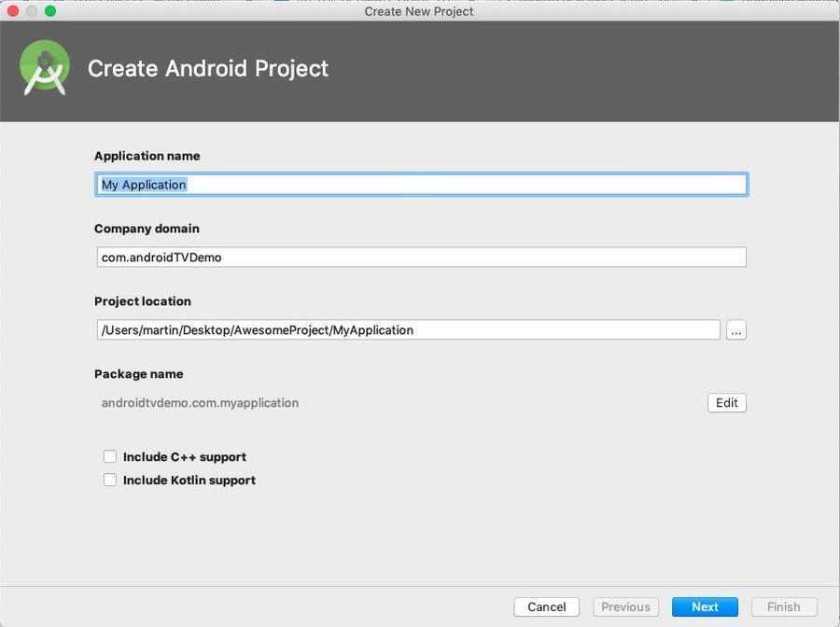Edit the package name
The width and height of the screenshot is (840, 627).
pyautogui.click(x=726, y=403)
